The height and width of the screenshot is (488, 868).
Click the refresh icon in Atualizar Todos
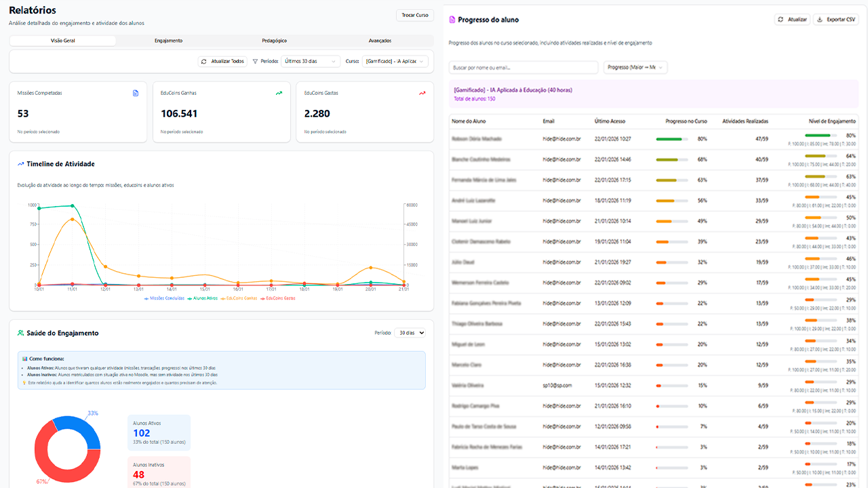coord(205,61)
